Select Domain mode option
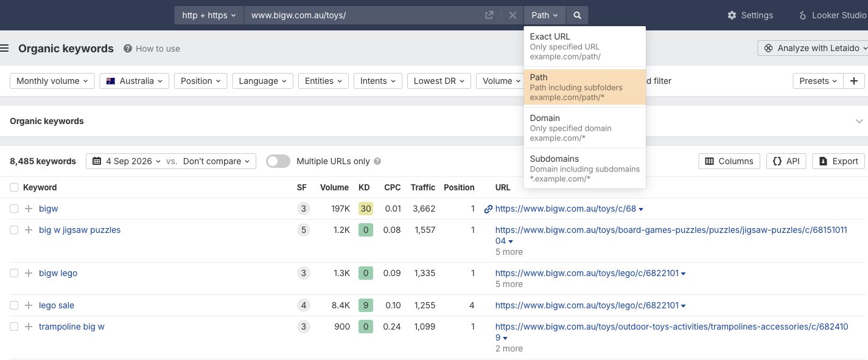This screenshot has width=868, height=360. coord(584,128)
